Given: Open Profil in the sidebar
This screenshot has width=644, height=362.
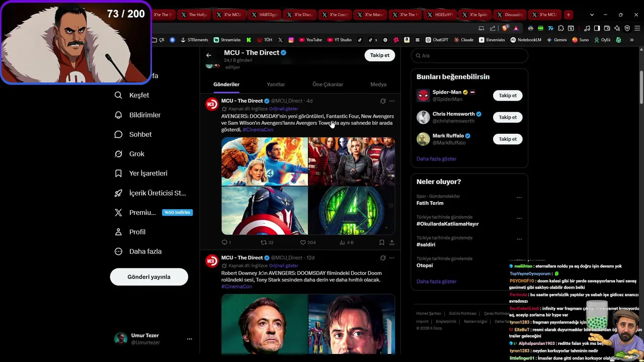Looking at the screenshot, I should tap(130, 232).
